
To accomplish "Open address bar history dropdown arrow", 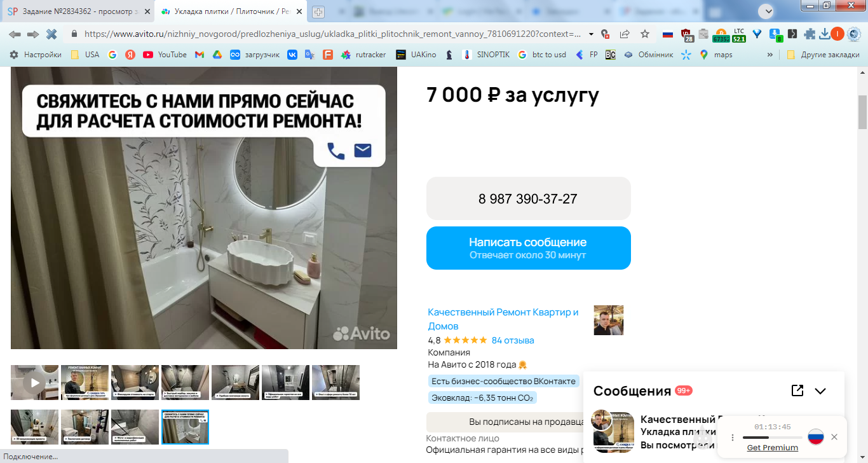I will coord(591,34).
